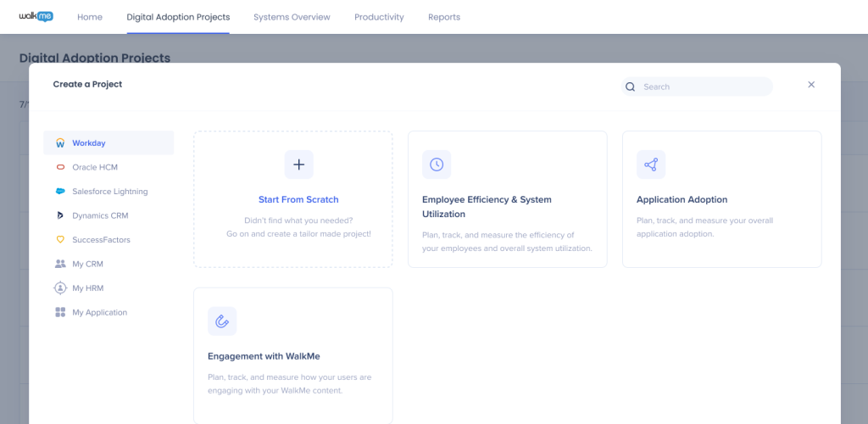Select My CRM from the sidebar
Image resolution: width=868 pixels, height=424 pixels.
pos(87,265)
